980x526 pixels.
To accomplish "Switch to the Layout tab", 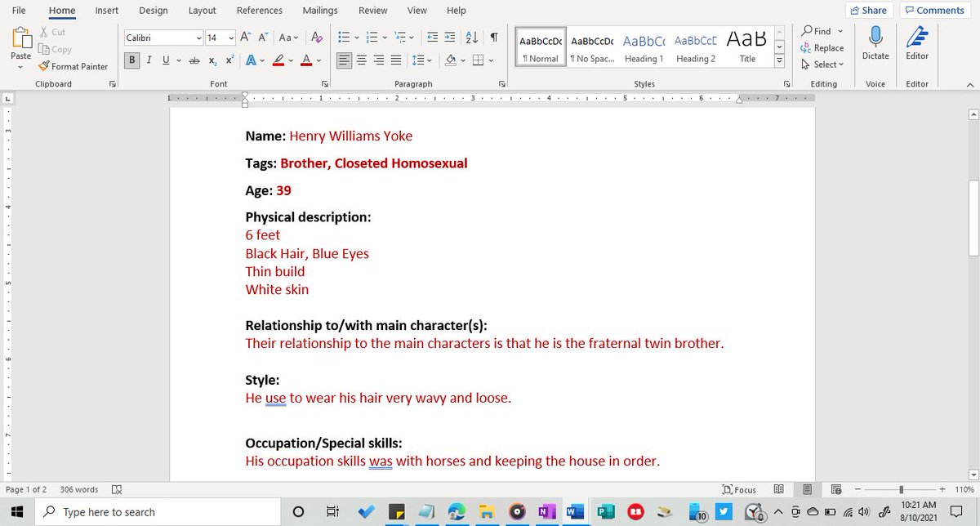I will (202, 11).
